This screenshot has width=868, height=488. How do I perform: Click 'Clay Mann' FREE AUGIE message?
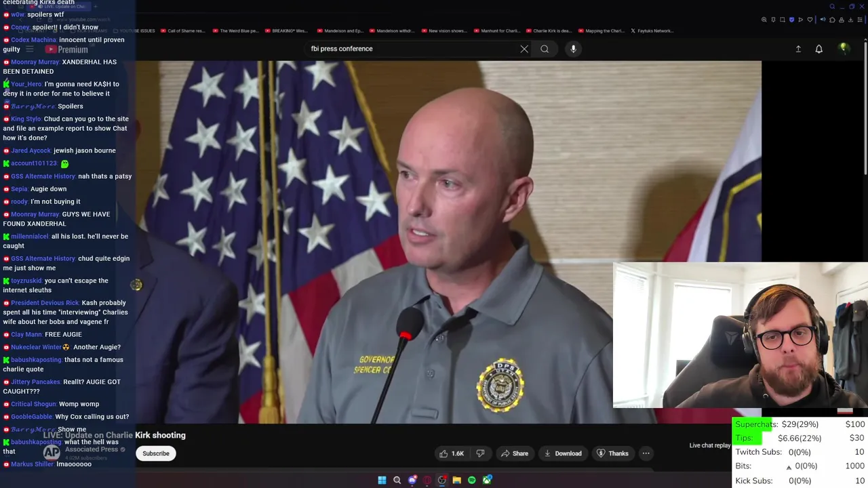(43, 334)
